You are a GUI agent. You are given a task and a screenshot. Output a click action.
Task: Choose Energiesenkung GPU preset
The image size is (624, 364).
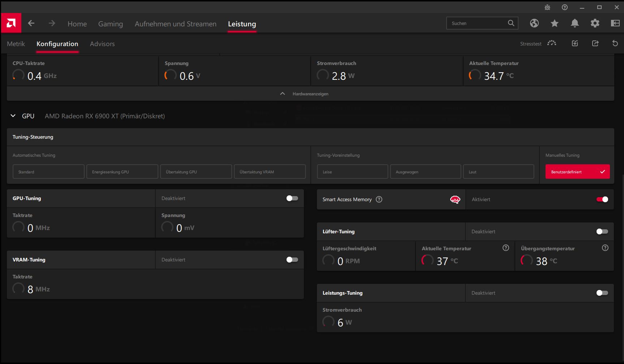(x=122, y=172)
